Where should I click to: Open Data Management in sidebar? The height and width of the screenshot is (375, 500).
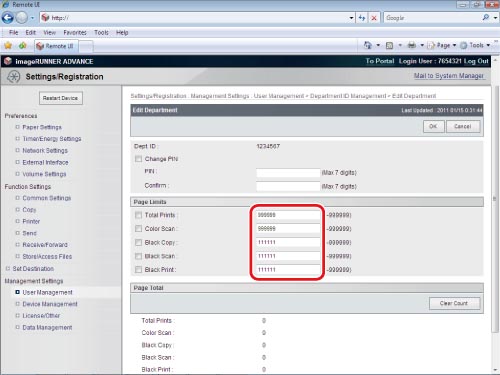click(x=47, y=328)
